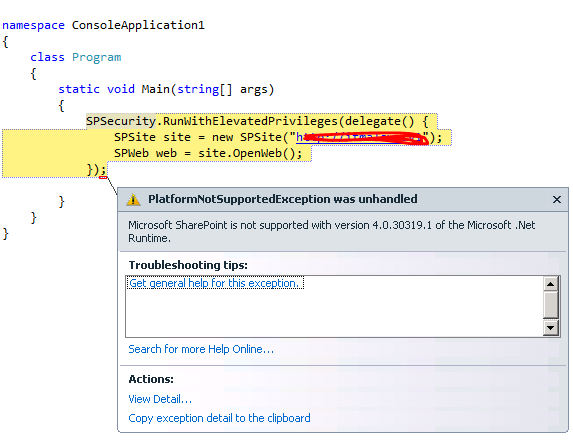Click 'ConsoleApplication1' namespace name
The width and height of the screenshot is (573, 443).
point(138,25)
